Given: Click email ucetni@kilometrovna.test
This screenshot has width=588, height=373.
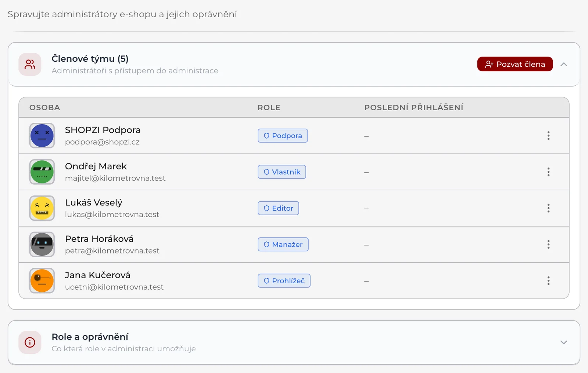Looking at the screenshot, I should [114, 287].
